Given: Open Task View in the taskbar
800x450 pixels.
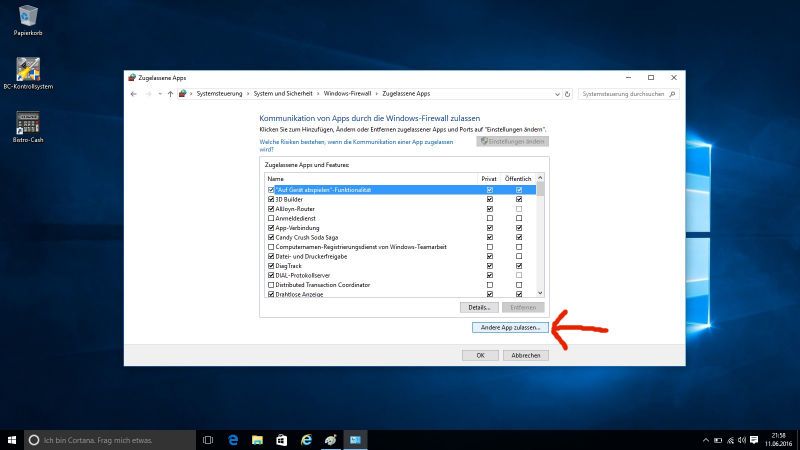Looking at the screenshot, I should click(208, 440).
